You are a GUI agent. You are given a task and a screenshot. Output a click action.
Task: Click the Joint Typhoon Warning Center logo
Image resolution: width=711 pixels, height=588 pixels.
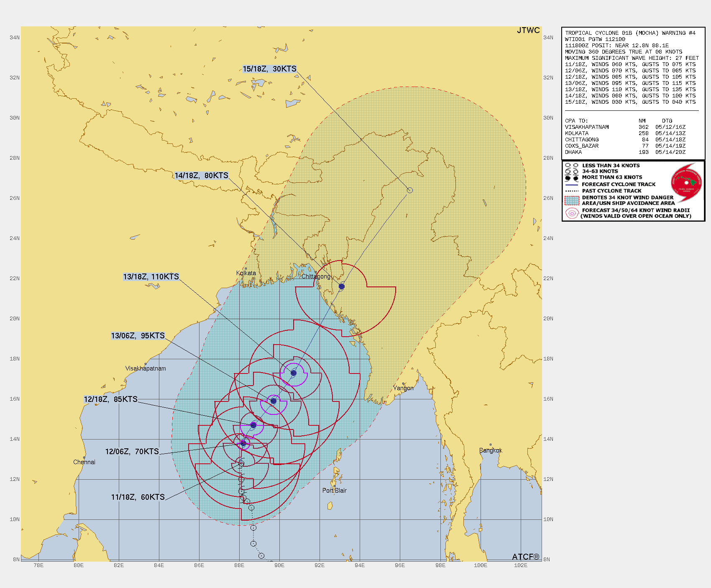[x=686, y=183]
